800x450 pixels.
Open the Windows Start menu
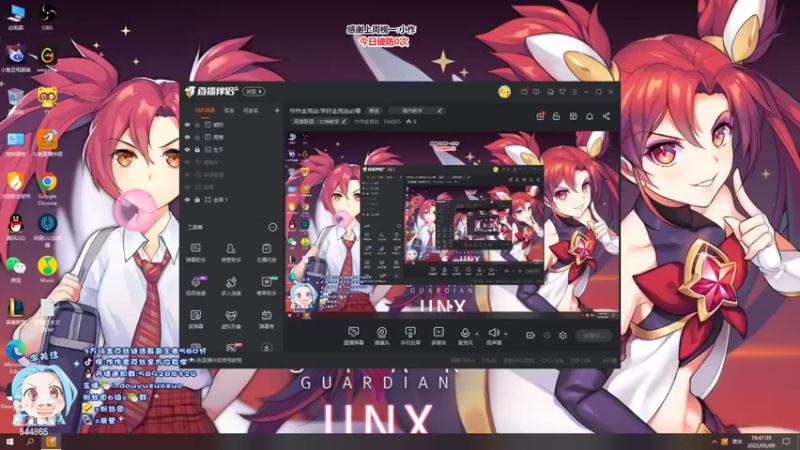(10, 442)
